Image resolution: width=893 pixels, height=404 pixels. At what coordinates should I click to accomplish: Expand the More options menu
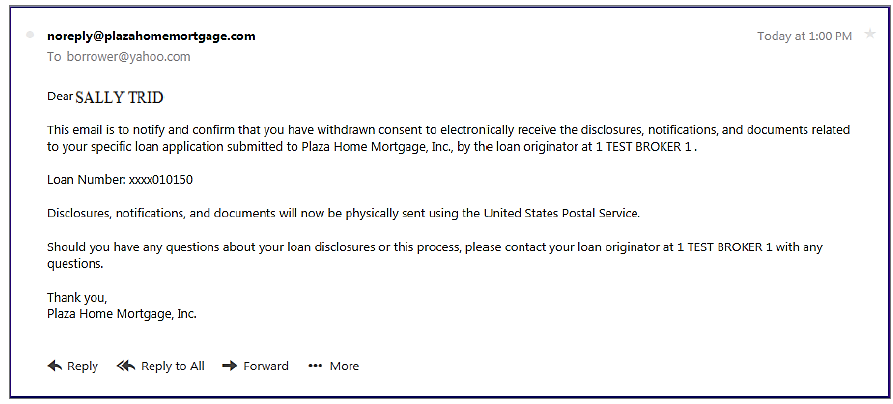pos(344,366)
